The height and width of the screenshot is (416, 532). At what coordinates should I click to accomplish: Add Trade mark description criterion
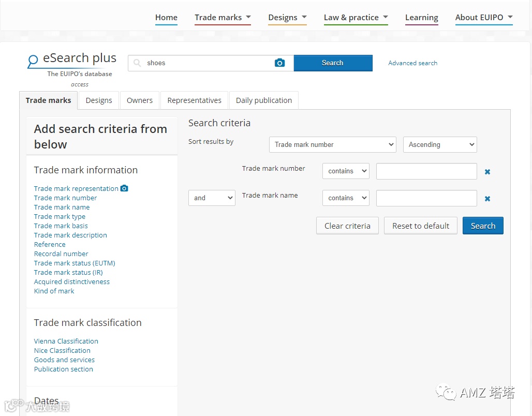point(70,235)
